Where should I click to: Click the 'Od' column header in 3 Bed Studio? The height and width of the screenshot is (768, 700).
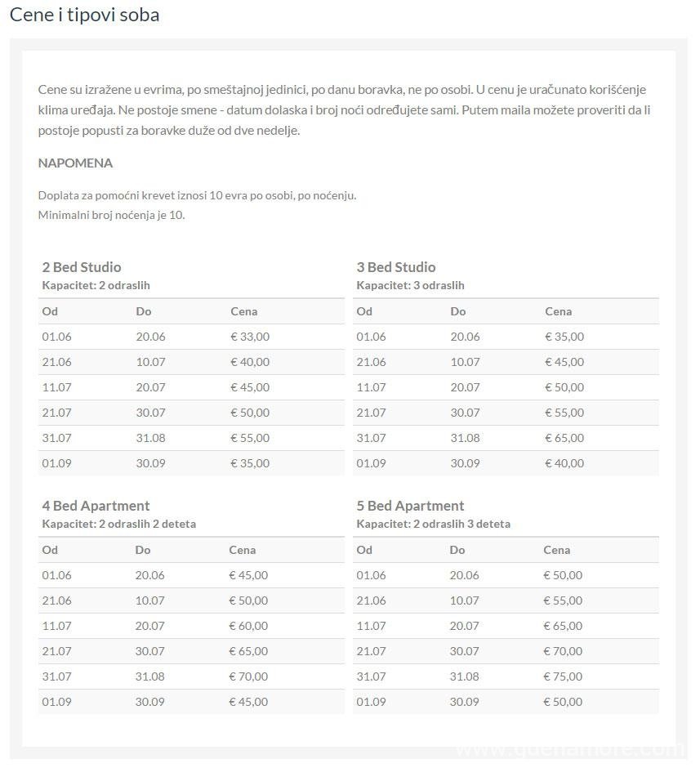click(x=364, y=311)
